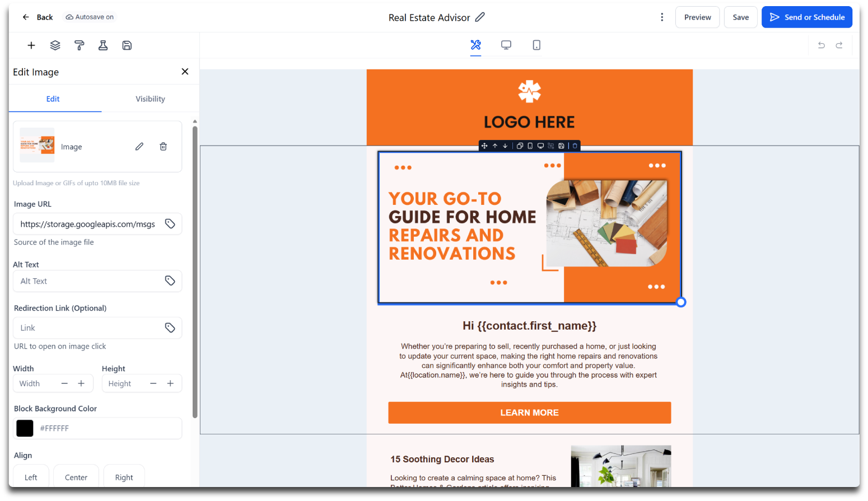Image resolution: width=868 pixels, height=501 pixels.
Task: Switch to desktop preview view
Action: [506, 45]
